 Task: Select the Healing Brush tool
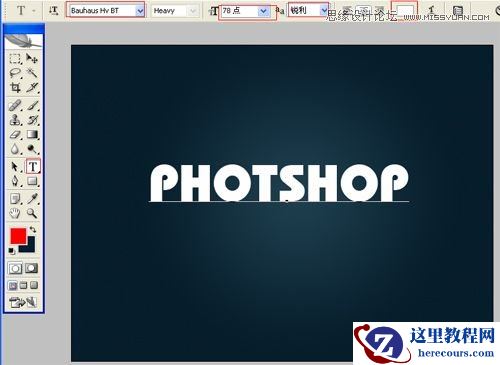click(x=15, y=105)
